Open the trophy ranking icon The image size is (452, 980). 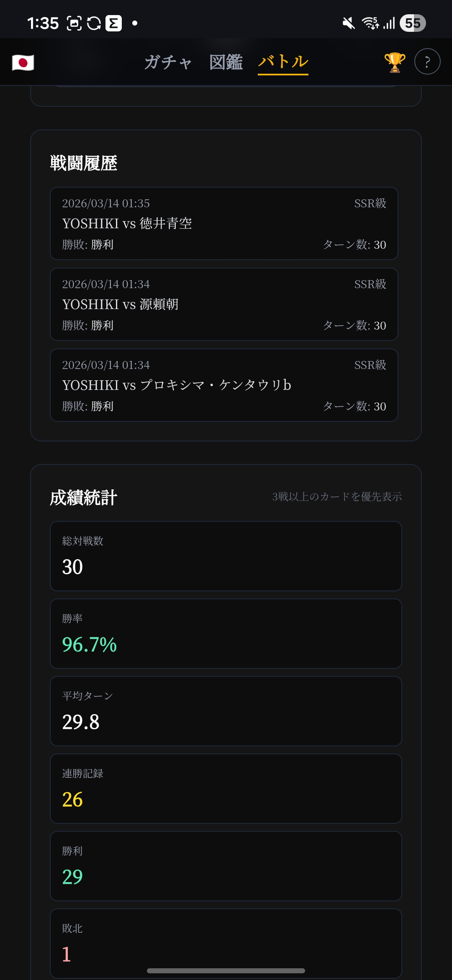395,62
